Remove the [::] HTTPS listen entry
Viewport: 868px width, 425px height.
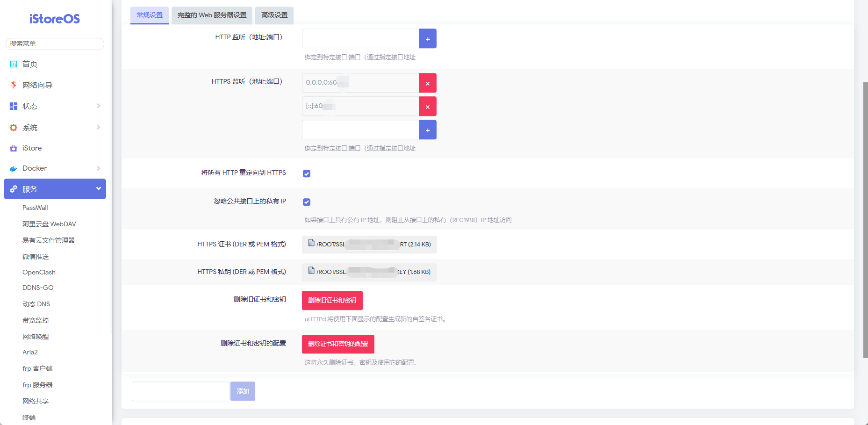(x=427, y=107)
